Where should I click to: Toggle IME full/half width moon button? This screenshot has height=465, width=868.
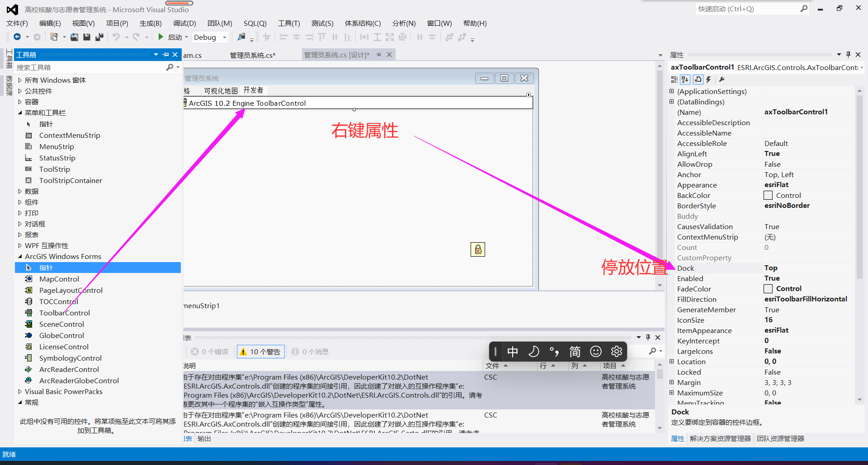pos(533,351)
